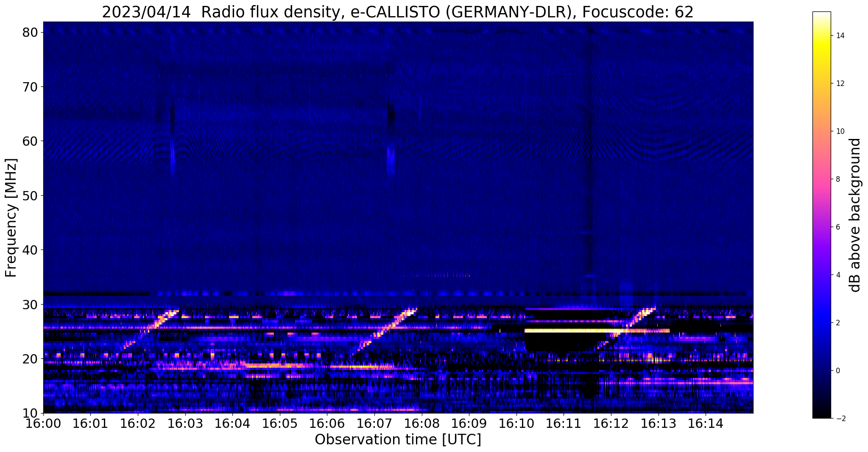Click the colorbar tick value 6
This screenshot has height=452, width=868.
[x=838, y=227]
